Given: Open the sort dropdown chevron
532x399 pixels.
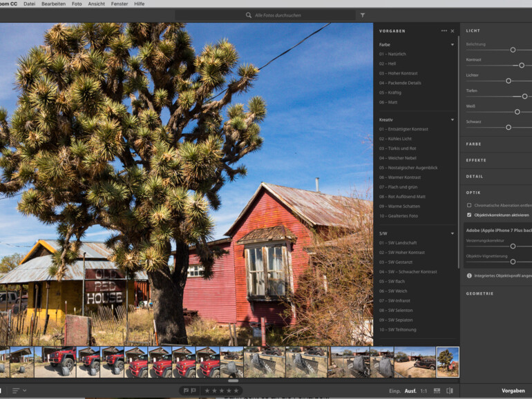Looking at the screenshot, I should pyautogui.click(x=24, y=391).
